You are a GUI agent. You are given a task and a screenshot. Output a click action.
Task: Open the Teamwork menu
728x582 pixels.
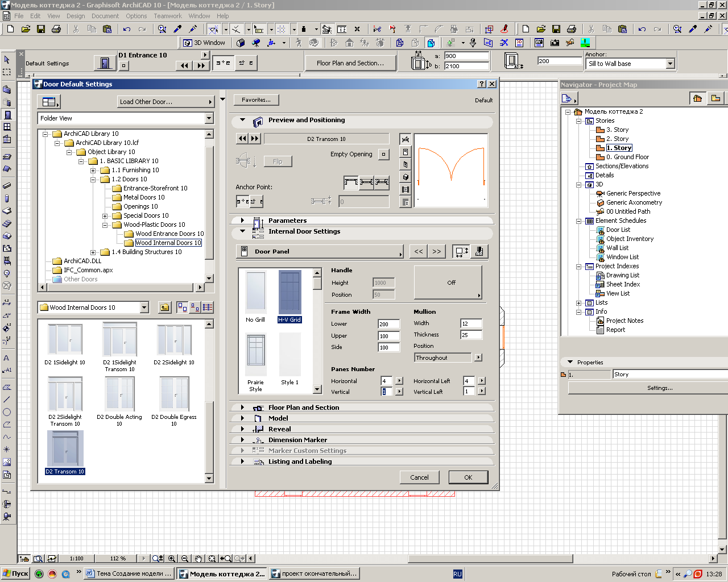click(168, 16)
